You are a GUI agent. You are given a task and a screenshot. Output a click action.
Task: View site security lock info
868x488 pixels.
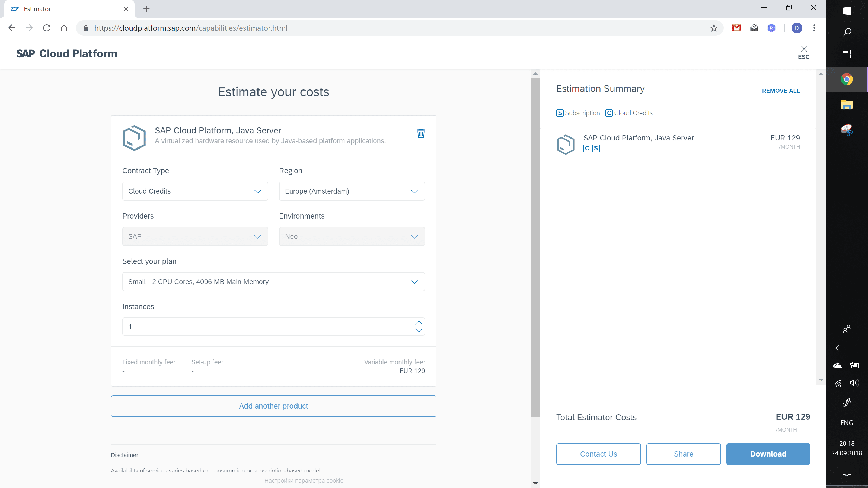[x=86, y=28]
